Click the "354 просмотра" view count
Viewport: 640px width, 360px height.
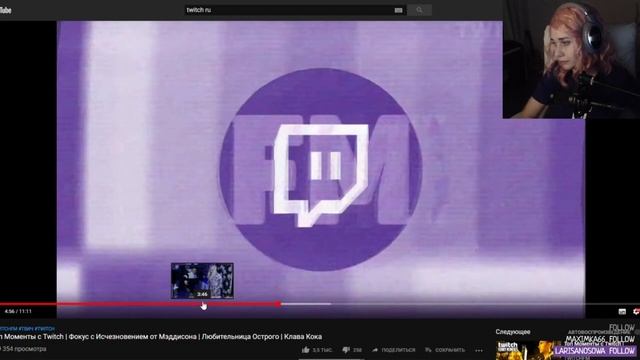pos(23,349)
